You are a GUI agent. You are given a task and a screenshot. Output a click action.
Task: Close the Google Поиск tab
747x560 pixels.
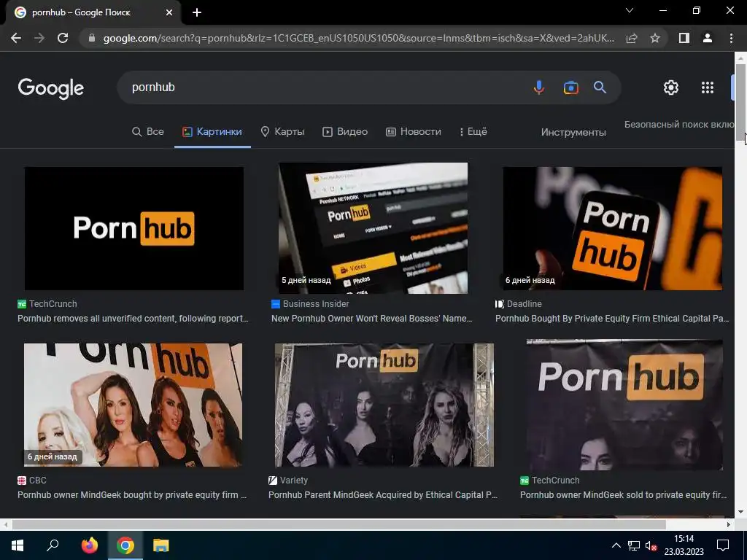pyautogui.click(x=169, y=13)
